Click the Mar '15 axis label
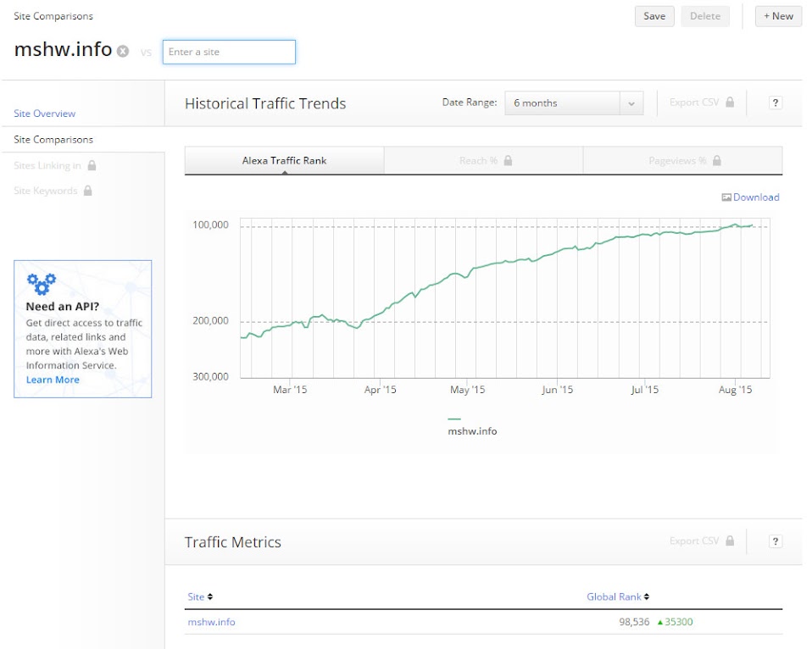The height and width of the screenshot is (649, 812). [290, 390]
